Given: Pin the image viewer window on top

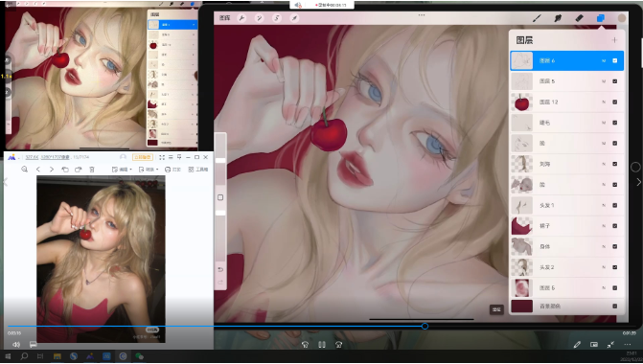Looking at the screenshot, I should point(179,157).
